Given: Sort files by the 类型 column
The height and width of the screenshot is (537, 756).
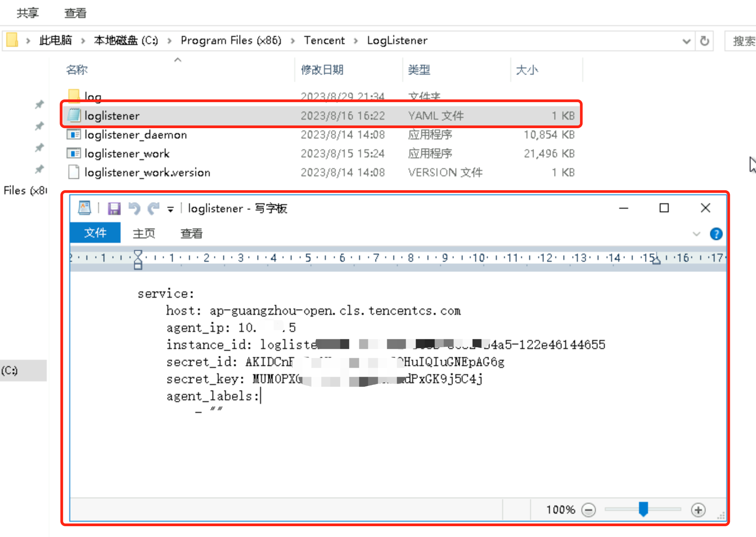Looking at the screenshot, I should (419, 70).
